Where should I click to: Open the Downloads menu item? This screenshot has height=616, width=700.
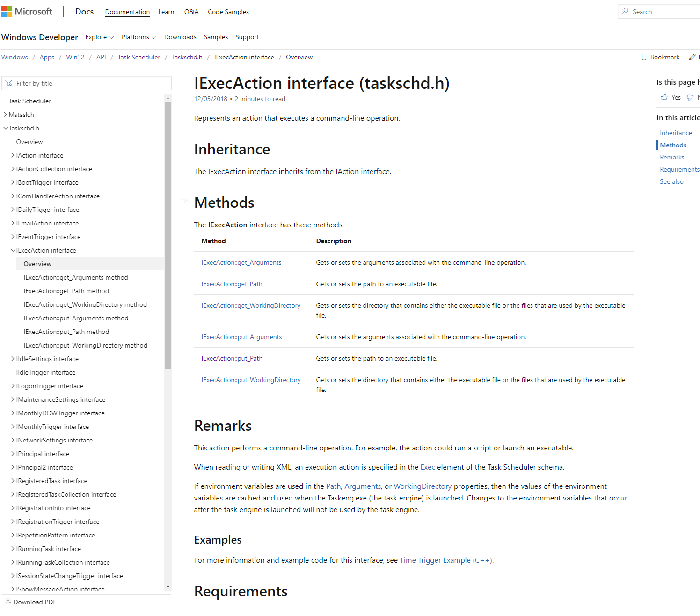pyautogui.click(x=180, y=37)
